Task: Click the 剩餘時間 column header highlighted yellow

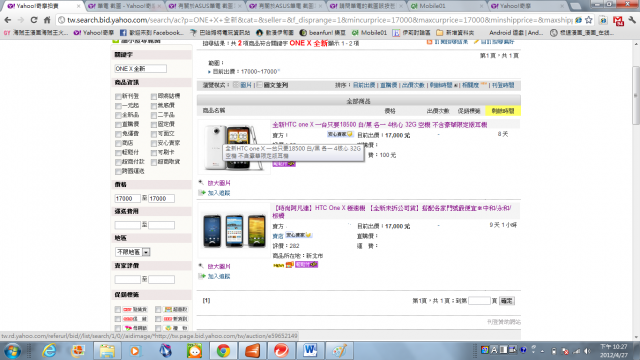Action: tap(503, 111)
